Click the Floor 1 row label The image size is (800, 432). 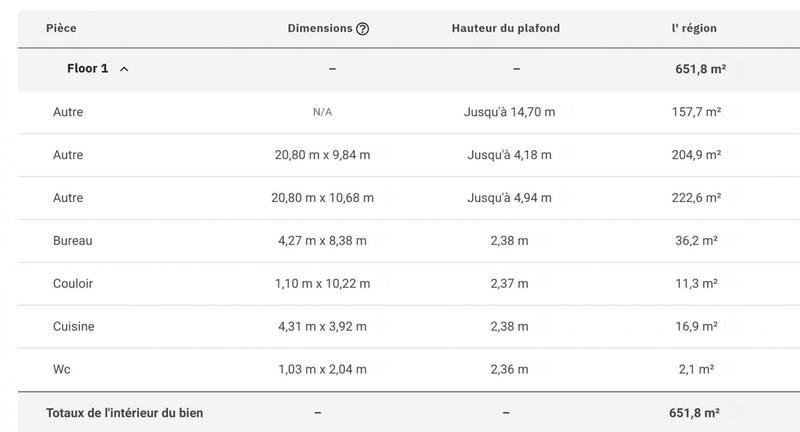(87, 69)
